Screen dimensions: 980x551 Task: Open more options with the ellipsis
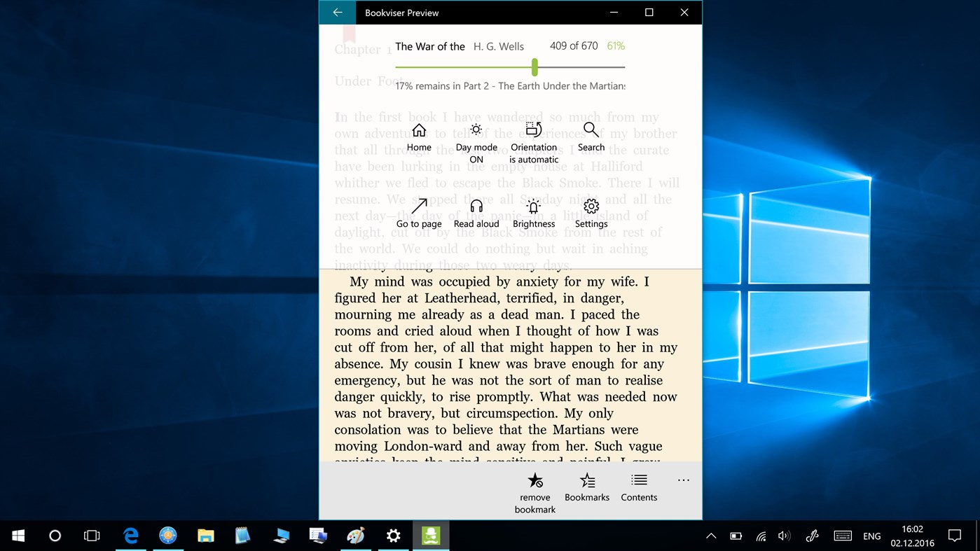coord(683,480)
